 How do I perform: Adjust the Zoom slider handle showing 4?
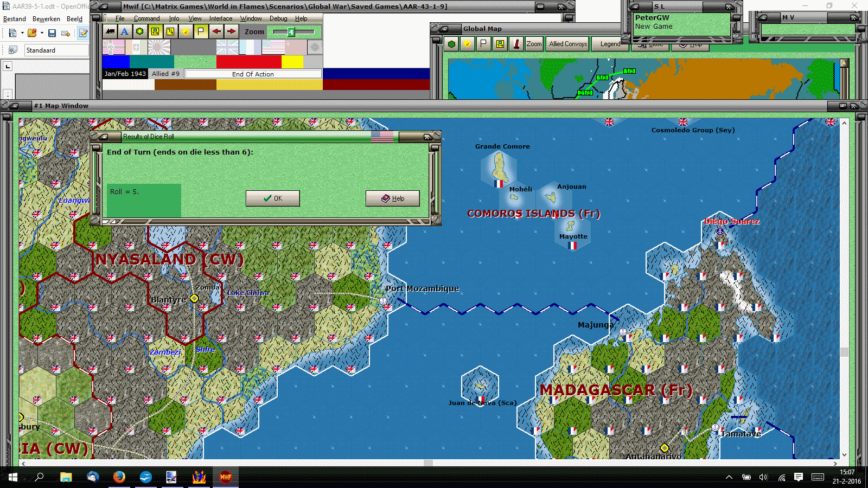click(291, 32)
